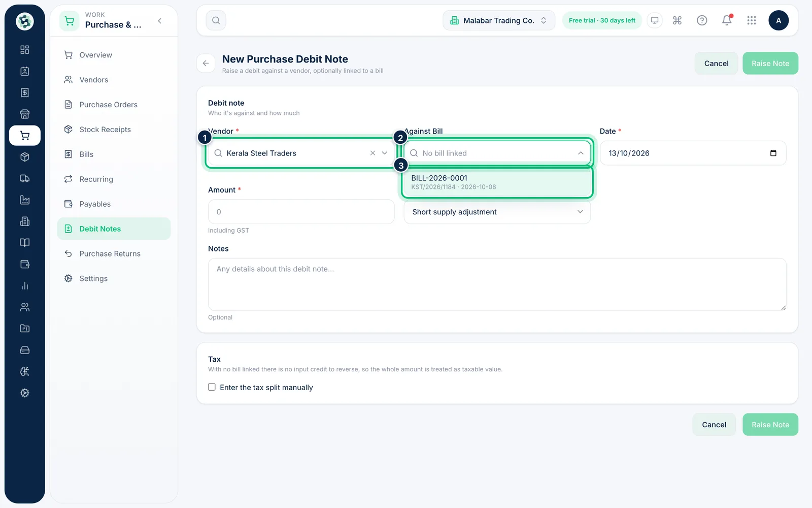Click the Free trial 30 days left badge

602,20
